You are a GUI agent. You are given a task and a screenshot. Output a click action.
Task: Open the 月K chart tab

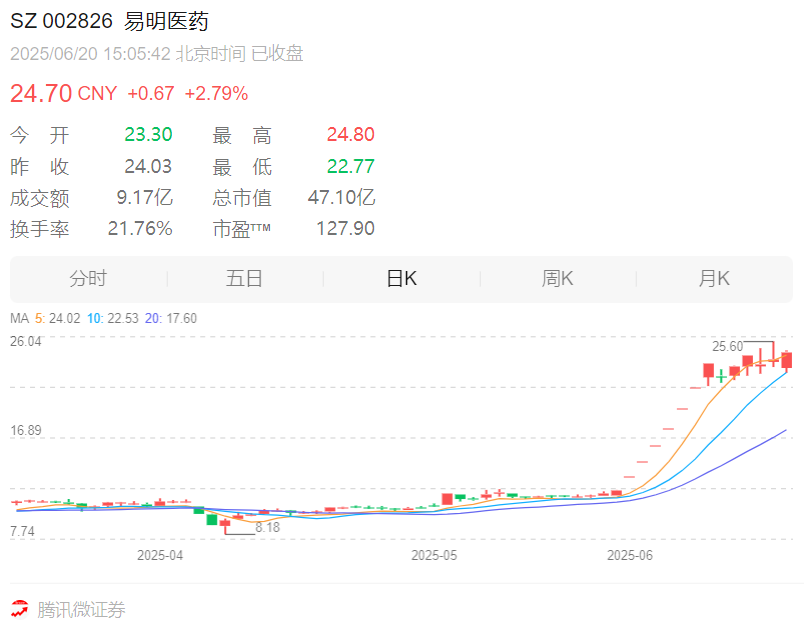click(x=714, y=279)
